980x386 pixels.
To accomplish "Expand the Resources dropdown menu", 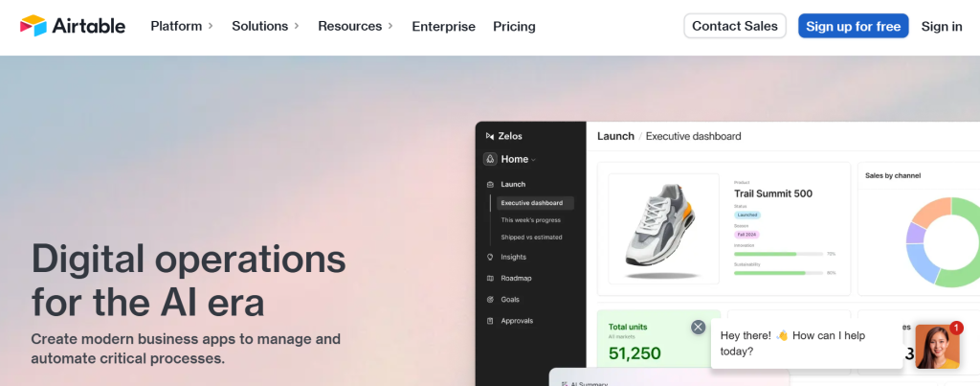I will (x=356, y=26).
